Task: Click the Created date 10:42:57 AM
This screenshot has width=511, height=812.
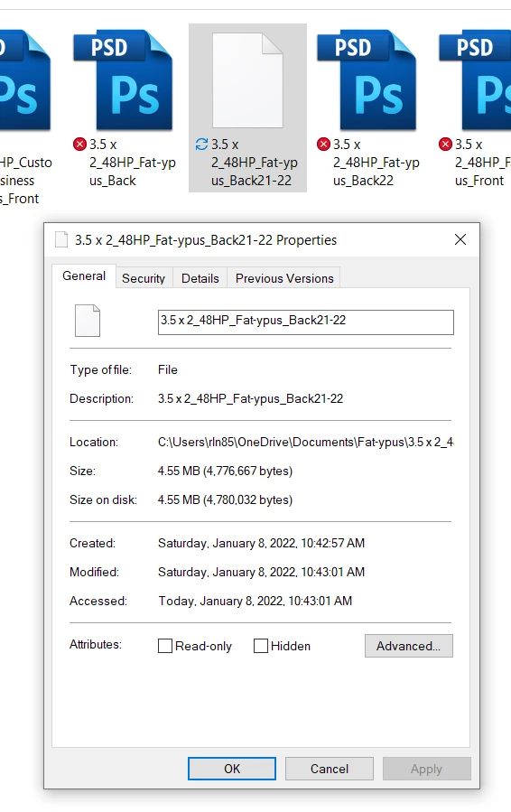Action: 262,543
